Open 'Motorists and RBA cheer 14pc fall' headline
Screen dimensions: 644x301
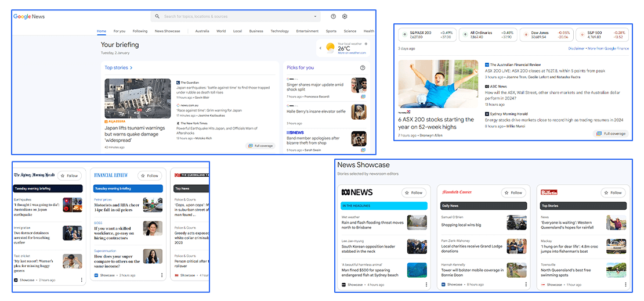coord(117,207)
